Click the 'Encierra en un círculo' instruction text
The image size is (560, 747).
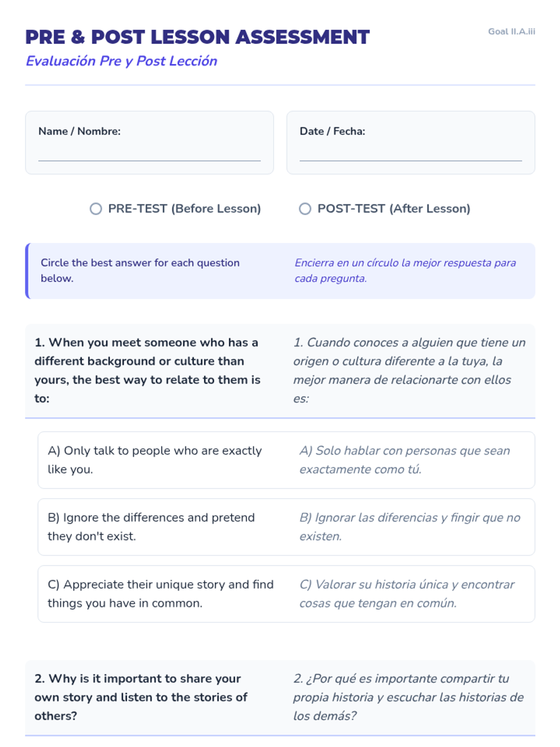405,270
